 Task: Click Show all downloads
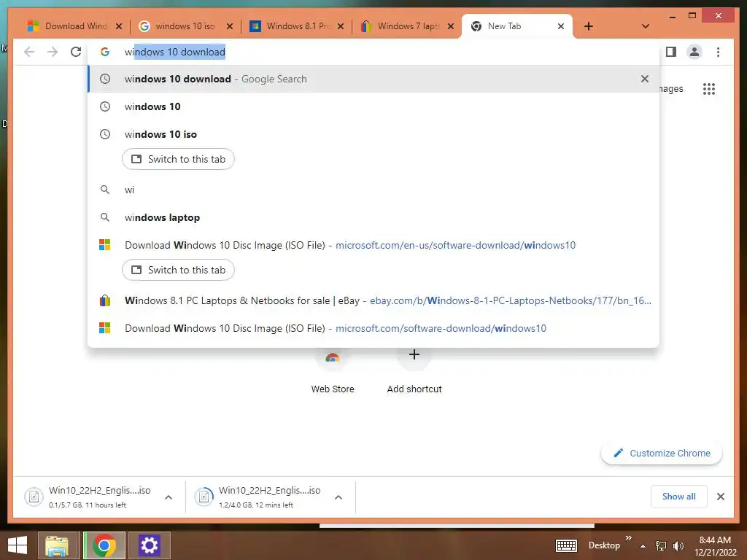coord(679,497)
